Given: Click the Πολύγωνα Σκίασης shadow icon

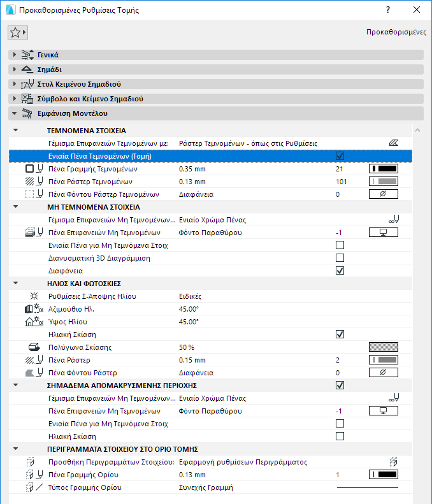Looking at the screenshot, I should 34,347.
